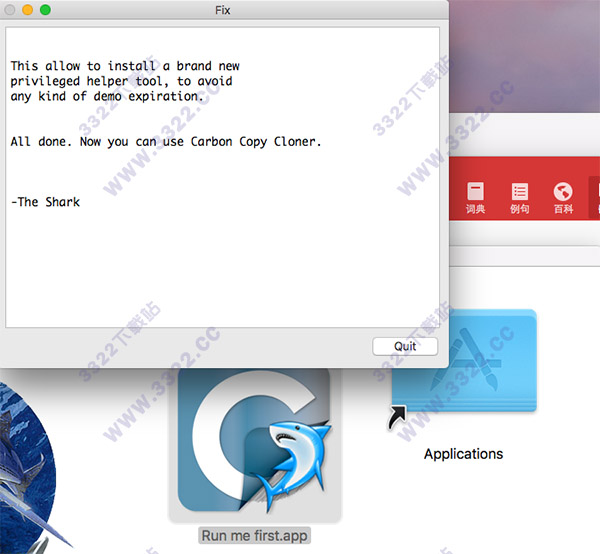Click the '-The Shark' signature line
The width and height of the screenshot is (600, 554).
tap(46, 202)
